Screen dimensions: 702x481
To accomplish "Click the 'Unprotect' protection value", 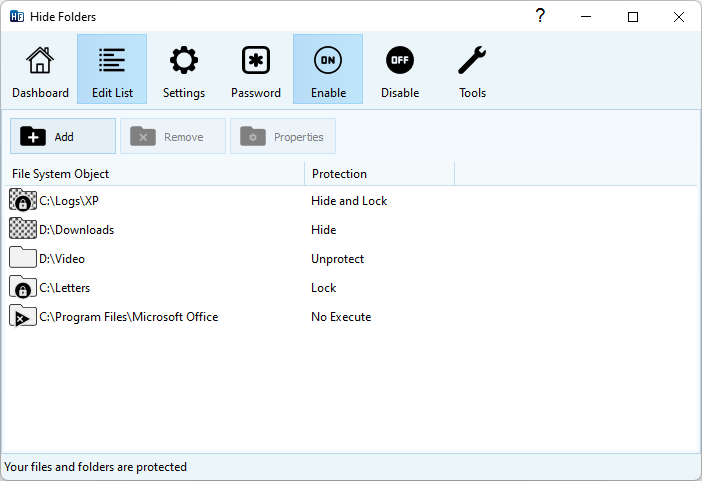I will 337,259.
